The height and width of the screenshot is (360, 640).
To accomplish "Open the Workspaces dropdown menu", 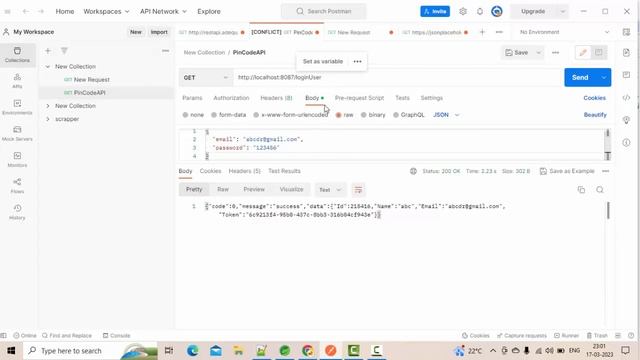I will (106, 11).
